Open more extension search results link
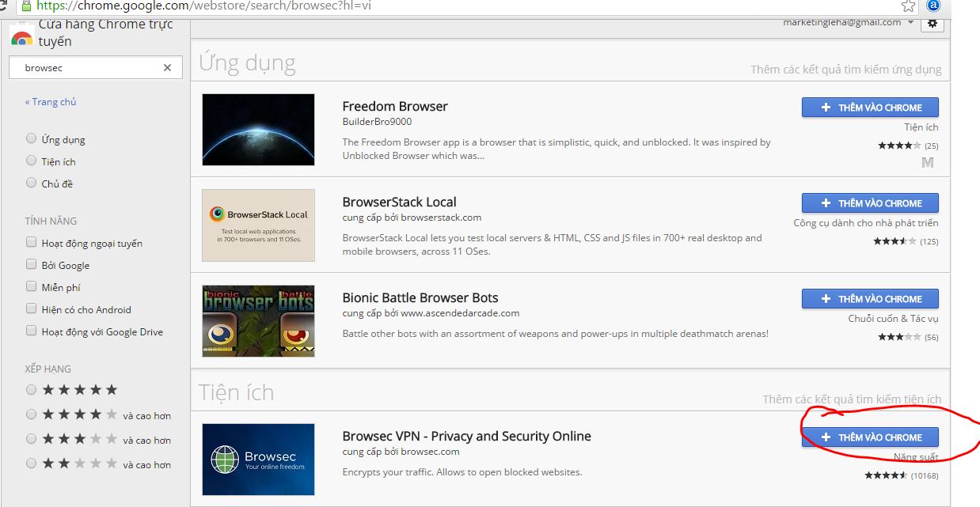This screenshot has width=980, height=507. click(853, 399)
